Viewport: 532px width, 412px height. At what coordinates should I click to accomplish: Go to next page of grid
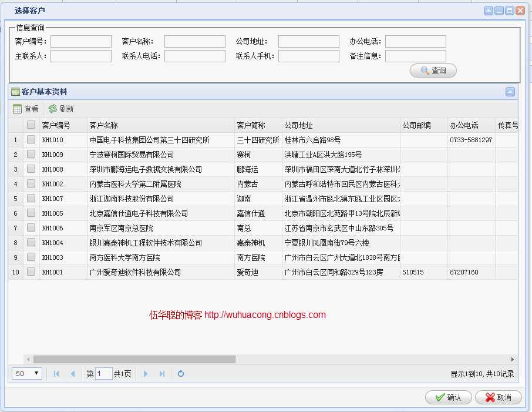tap(146, 374)
